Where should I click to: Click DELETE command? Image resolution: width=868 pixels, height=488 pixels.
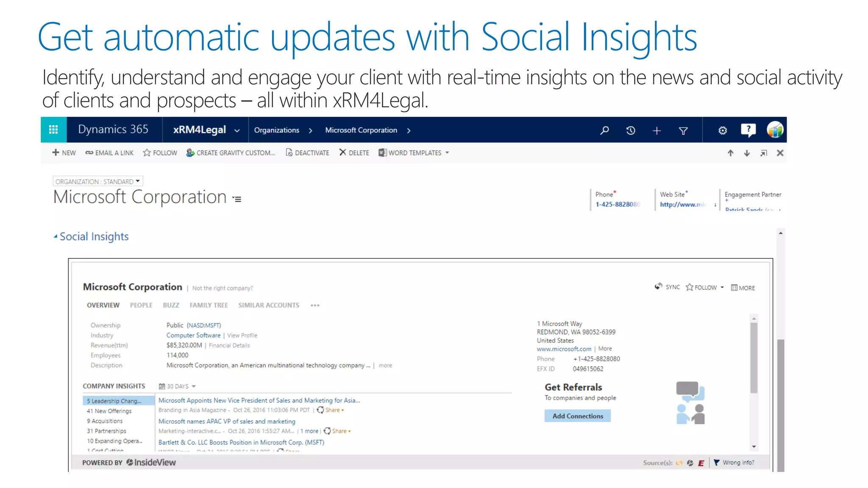pyautogui.click(x=354, y=152)
